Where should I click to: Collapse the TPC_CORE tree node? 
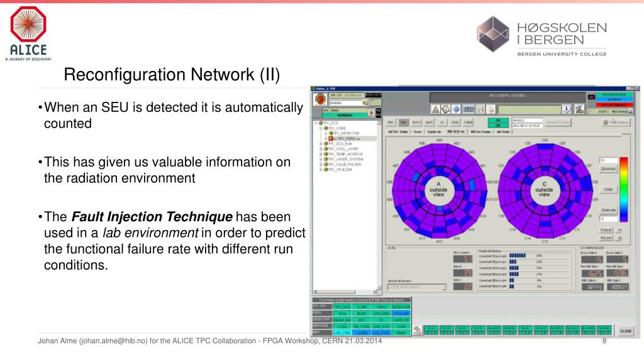(x=321, y=128)
